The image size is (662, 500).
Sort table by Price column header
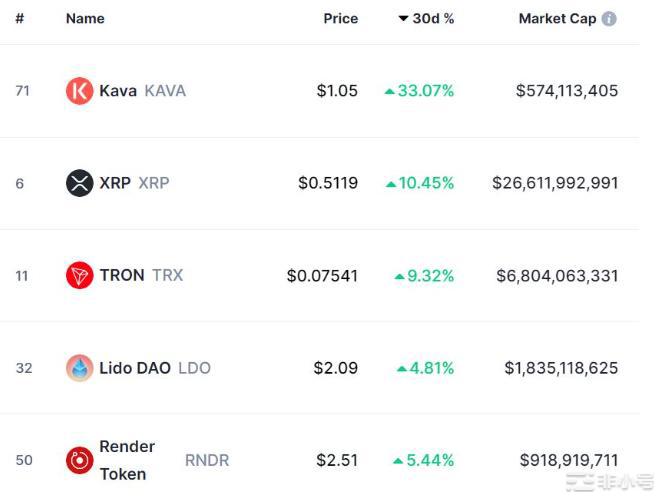pyautogui.click(x=340, y=19)
